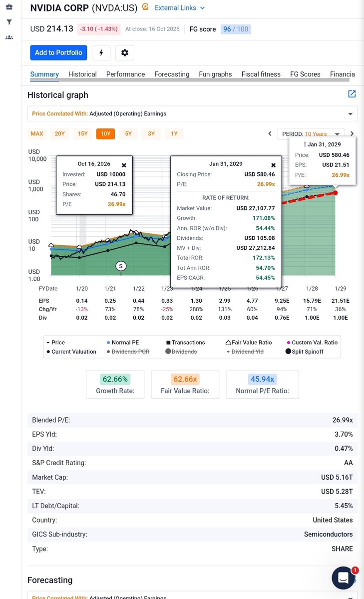Open the FG Scores tab
This screenshot has height=599, width=364.
coord(305,74)
